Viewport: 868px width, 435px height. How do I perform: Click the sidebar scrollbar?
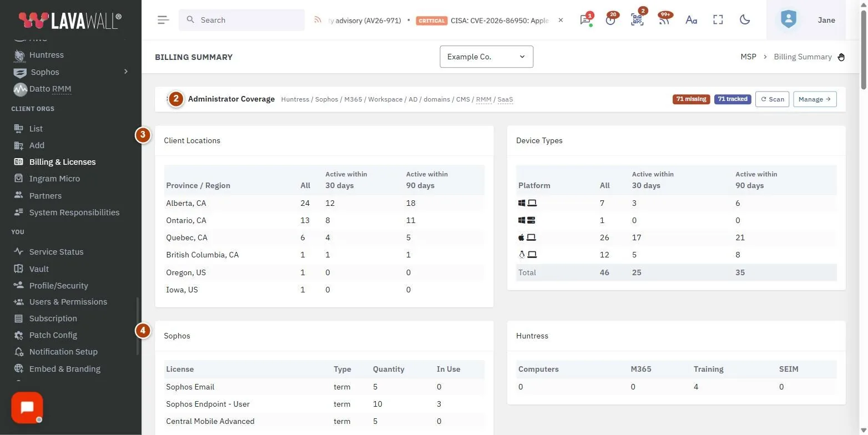(x=138, y=326)
